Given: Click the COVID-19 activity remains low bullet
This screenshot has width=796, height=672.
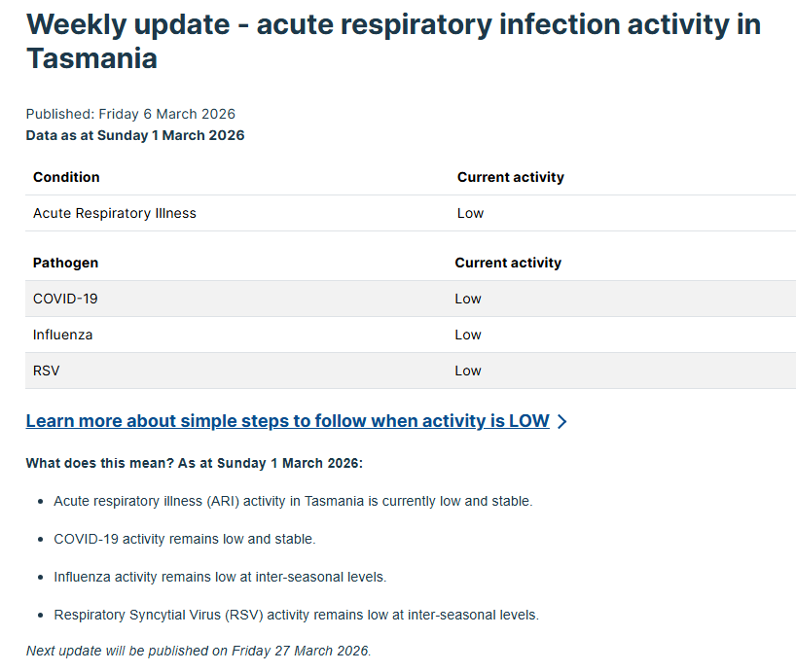Looking at the screenshot, I should tap(185, 539).
